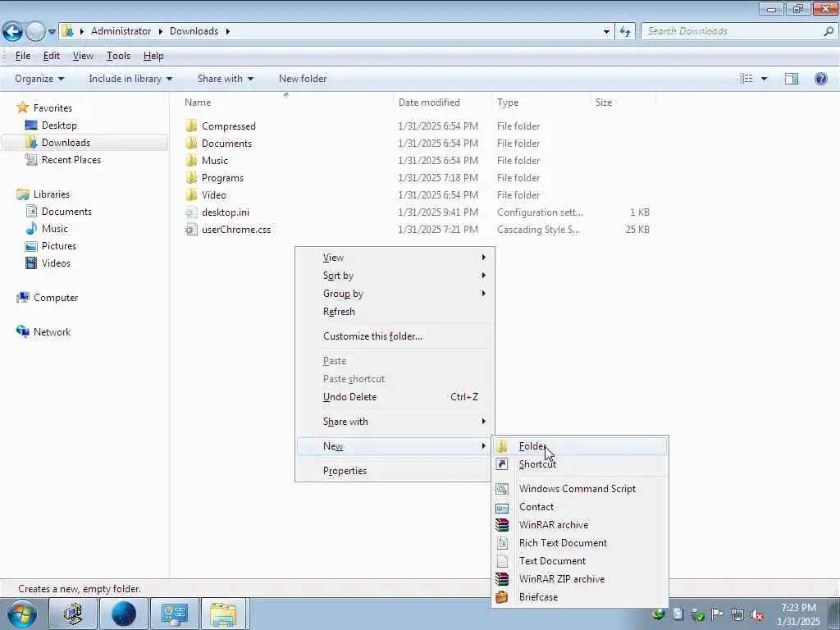The image size is (840, 630).
Task: Click the blue Help question icon
Action: point(821,79)
